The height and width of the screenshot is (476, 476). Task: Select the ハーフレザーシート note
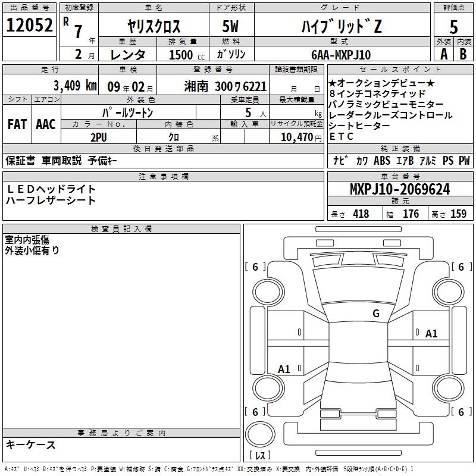coord(51,201)
